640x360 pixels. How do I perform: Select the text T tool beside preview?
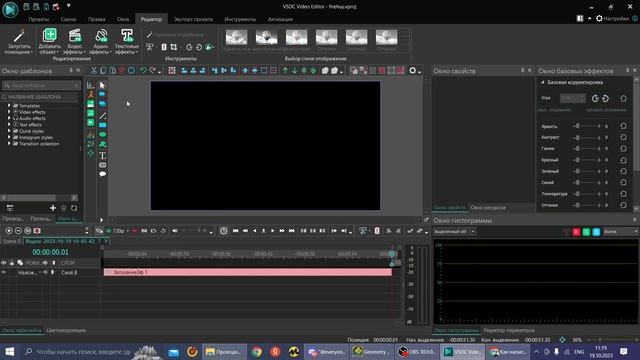tap(102, 156)
